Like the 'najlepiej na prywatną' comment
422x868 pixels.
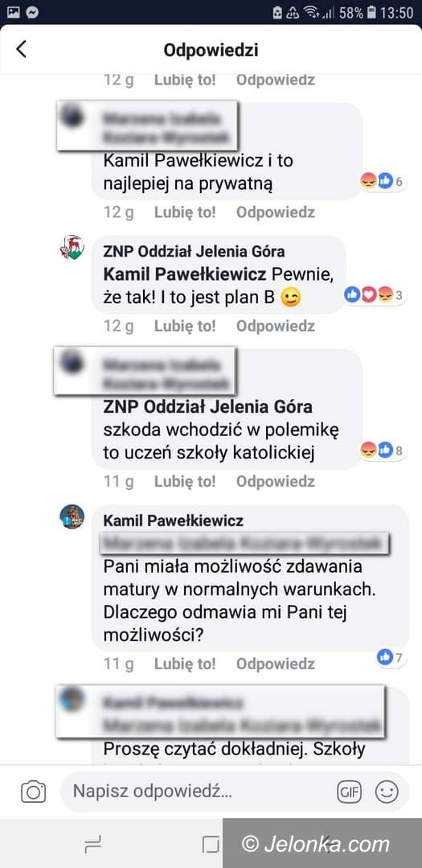click(185, 212)
